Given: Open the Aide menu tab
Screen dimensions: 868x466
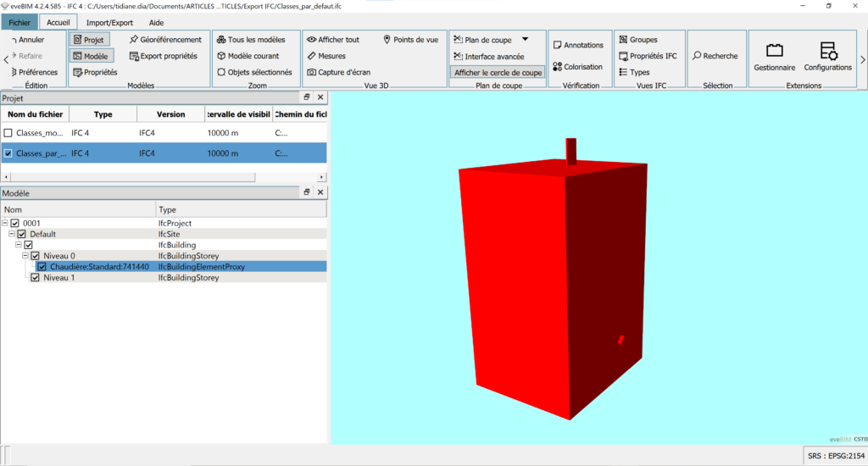Looking at the screenshot, I should click(156, 23).
